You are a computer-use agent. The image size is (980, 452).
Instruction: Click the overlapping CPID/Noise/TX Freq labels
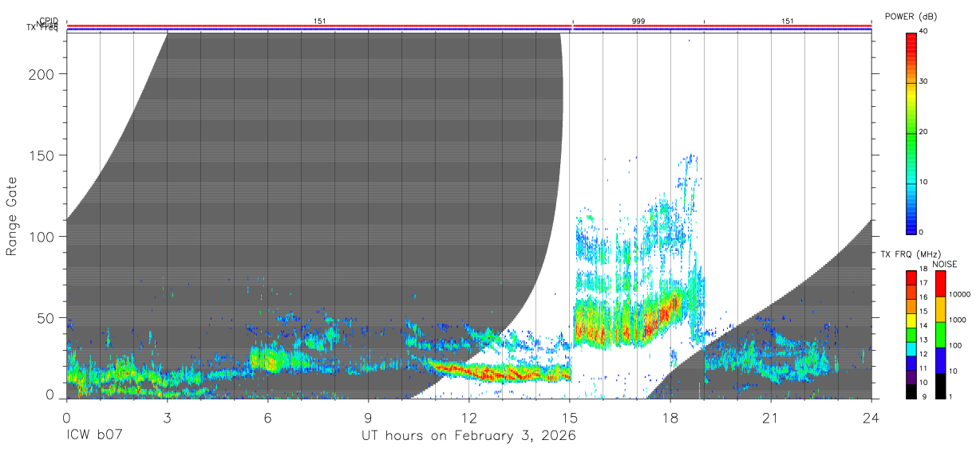42,25
